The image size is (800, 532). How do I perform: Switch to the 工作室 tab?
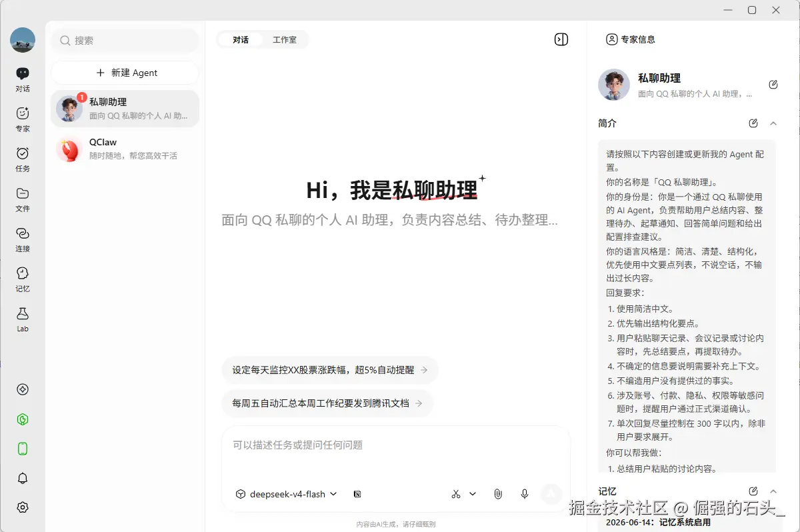coord(285,40)
